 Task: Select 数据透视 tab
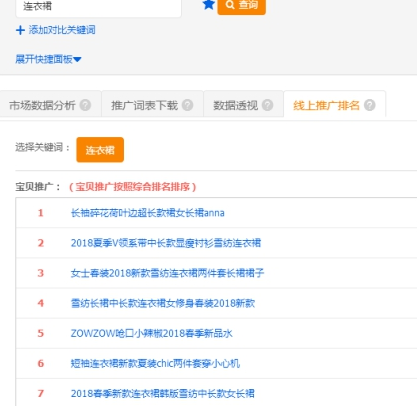pyautogui.click(x=236, y=105)
